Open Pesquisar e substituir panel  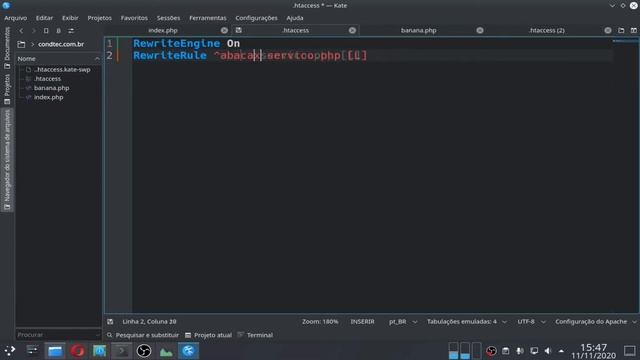coord(143,335)
